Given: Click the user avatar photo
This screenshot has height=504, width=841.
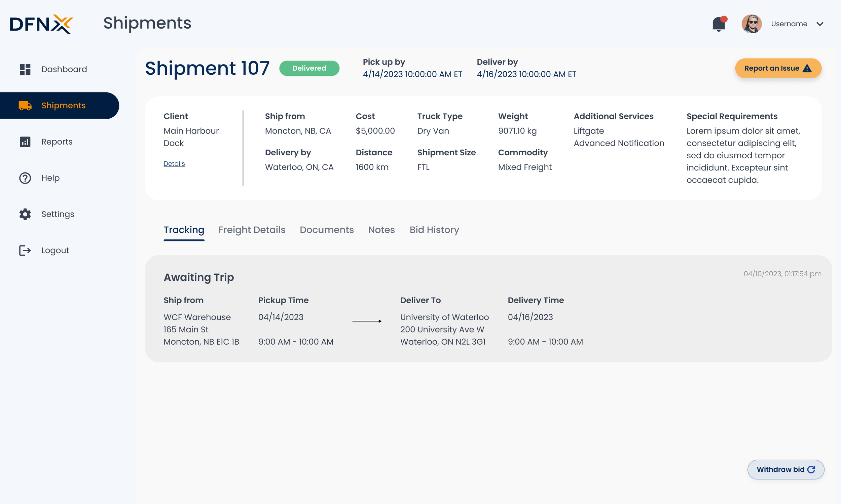Looking at the screenshot, I should pyautogui.click(x=751, y=24).
